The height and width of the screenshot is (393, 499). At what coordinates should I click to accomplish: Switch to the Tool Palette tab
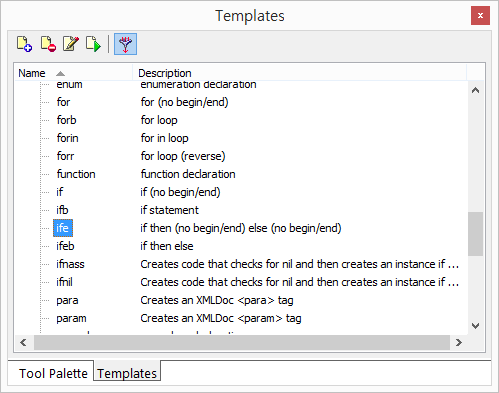click(53, 373)
